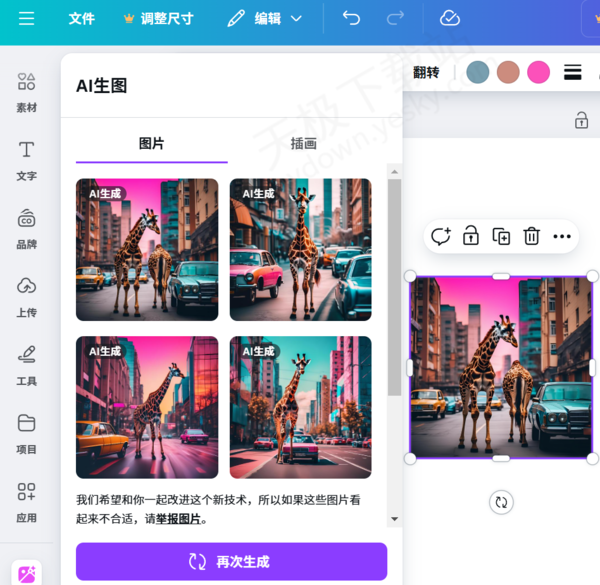
Task: Open the 项目 projects panel
Action: point(26,434)
